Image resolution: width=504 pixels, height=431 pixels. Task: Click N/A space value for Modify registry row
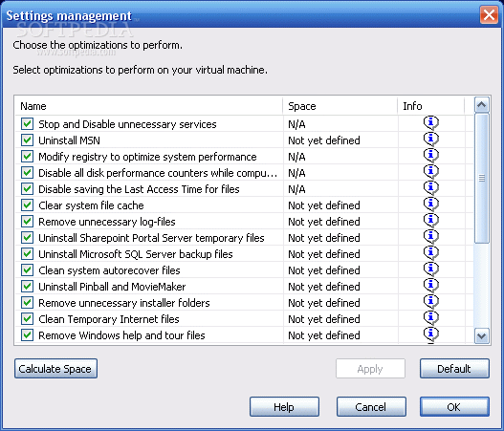point(296,157)
